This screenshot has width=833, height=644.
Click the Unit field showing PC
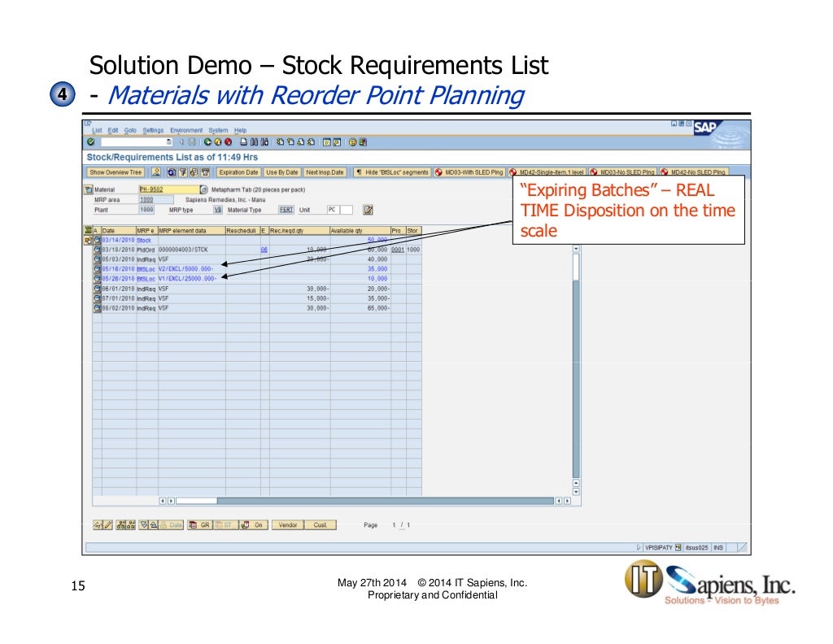(333, 210)
